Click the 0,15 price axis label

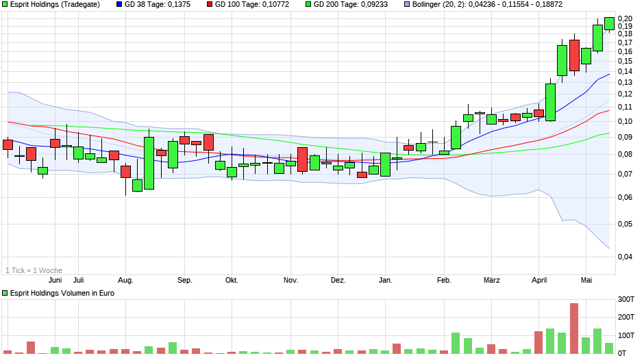625,61
